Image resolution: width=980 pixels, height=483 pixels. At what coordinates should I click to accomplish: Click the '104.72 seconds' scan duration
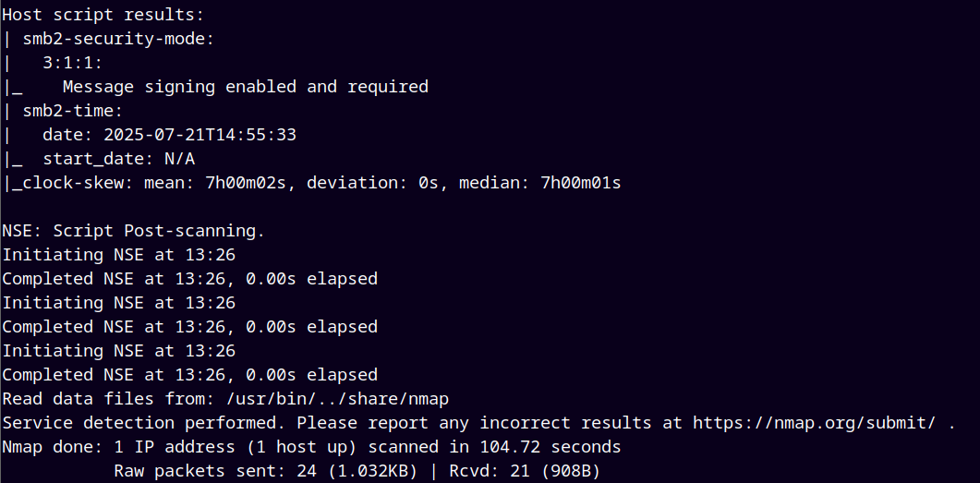tap(550, 447)
